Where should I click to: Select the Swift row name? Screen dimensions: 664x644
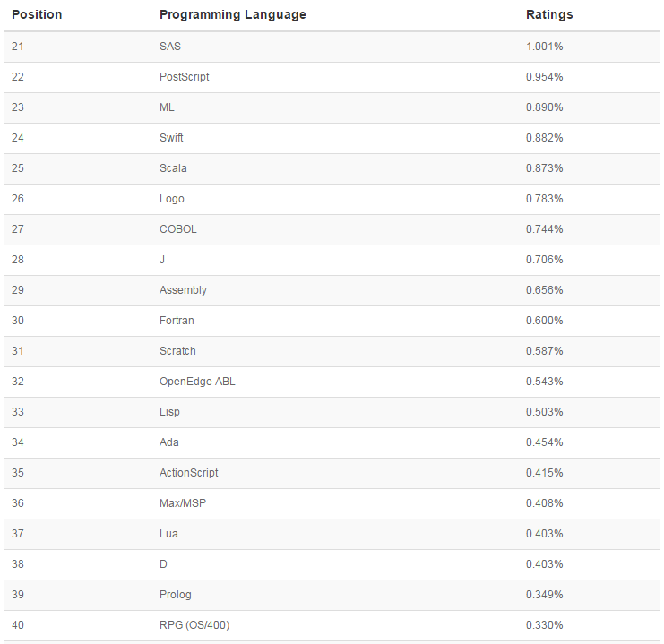pos(171,138)
